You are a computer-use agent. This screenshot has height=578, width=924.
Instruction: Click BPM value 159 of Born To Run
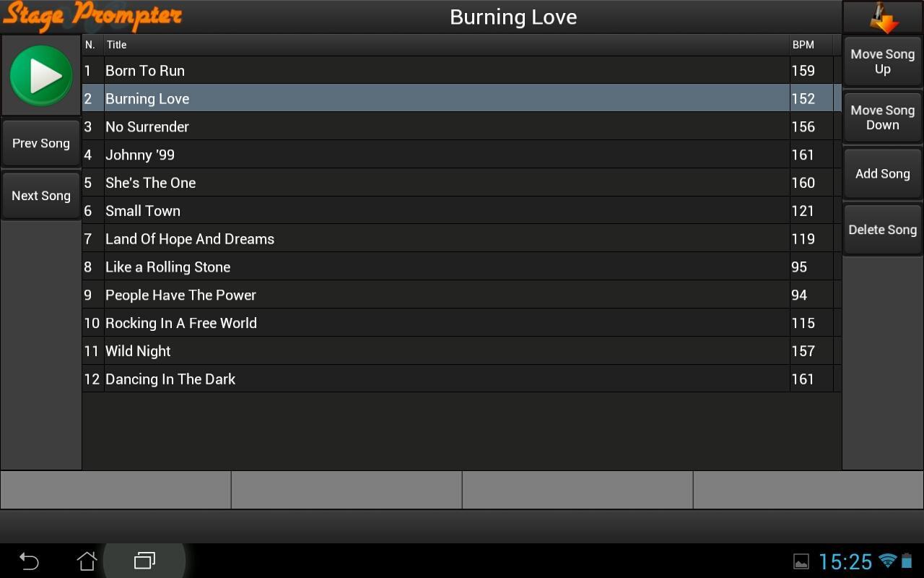(x=803, y=71)
